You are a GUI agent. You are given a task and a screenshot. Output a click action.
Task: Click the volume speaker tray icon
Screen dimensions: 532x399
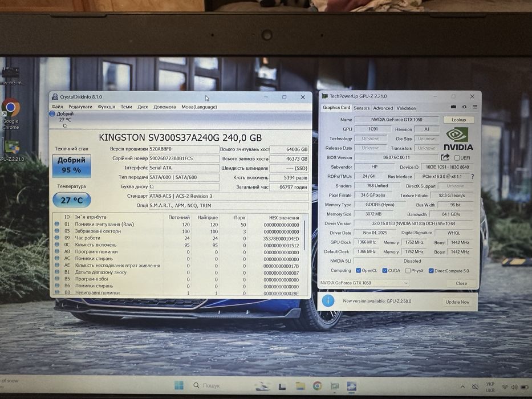(514, 387)
